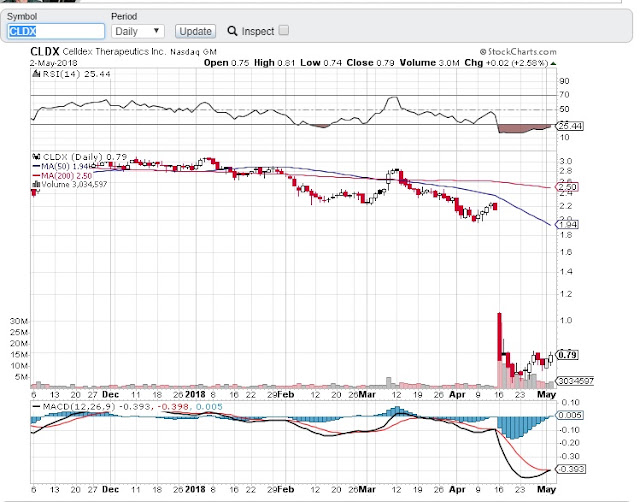Click the 3034597 volume tag
640x502 pixels.
[575, 381]
